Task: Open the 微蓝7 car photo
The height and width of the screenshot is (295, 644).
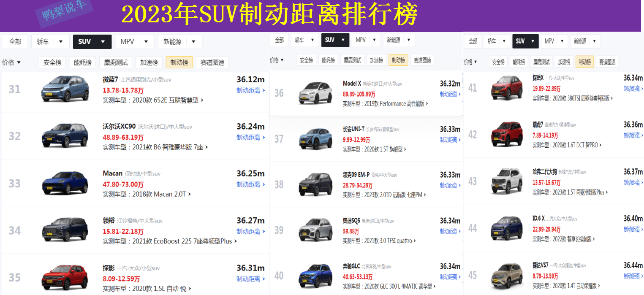Action: tap(65, 89)
